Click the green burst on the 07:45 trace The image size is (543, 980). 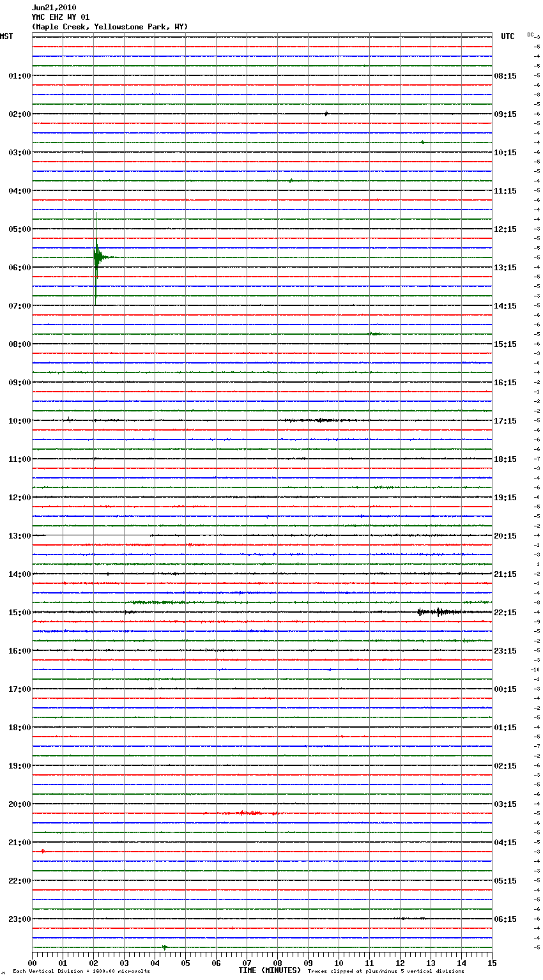click(x=374, y=333)
